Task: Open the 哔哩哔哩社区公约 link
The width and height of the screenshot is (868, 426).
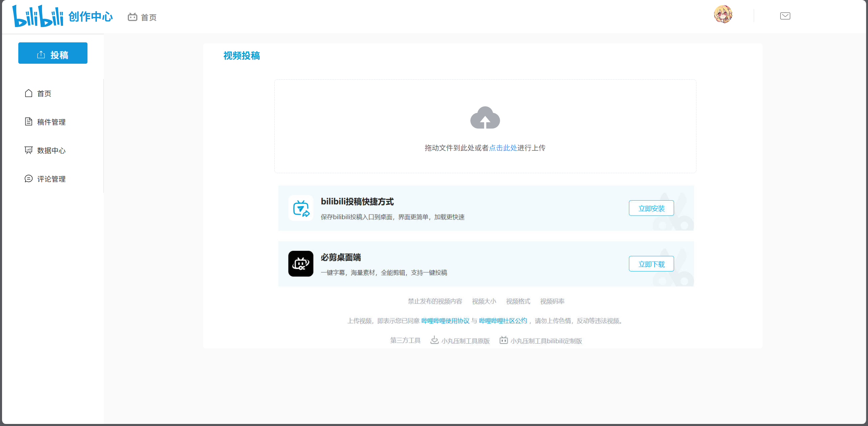Action: point(503,321)
